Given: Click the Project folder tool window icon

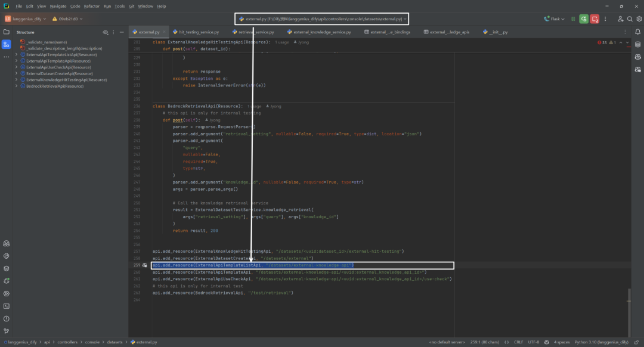Looking at the screenshot, I should pos(6,32).
